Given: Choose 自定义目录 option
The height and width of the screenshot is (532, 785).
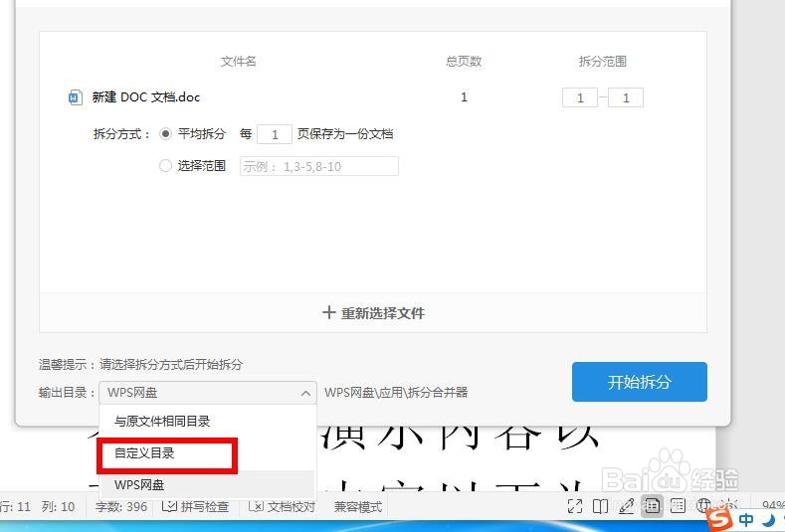Looking at the screenshot, I should coord(208,453).
